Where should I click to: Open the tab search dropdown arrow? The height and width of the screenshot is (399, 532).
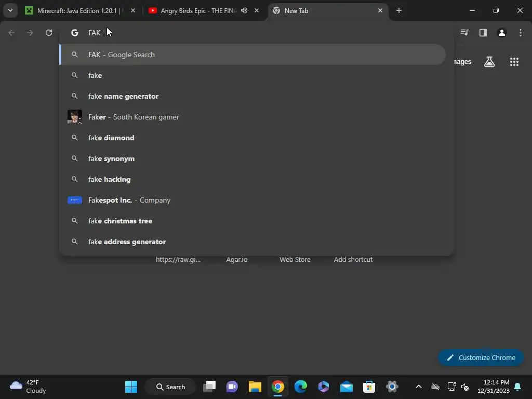10,10
